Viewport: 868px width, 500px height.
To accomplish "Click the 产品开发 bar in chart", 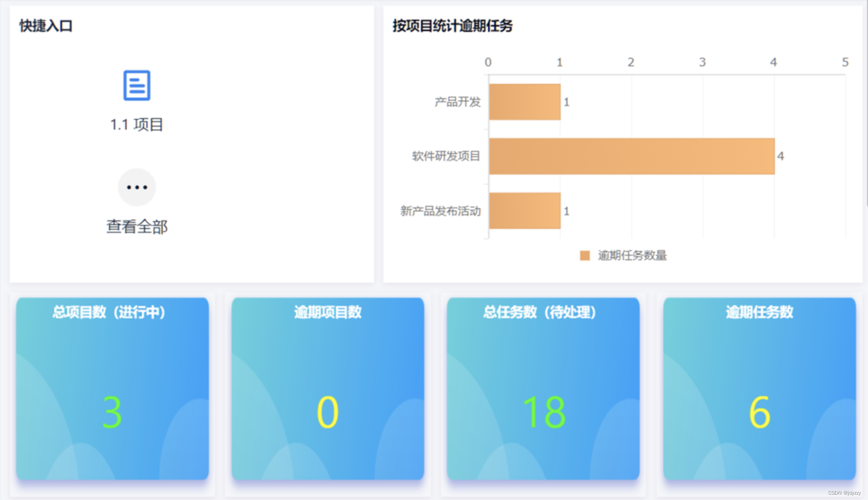I will pos(525,102).
